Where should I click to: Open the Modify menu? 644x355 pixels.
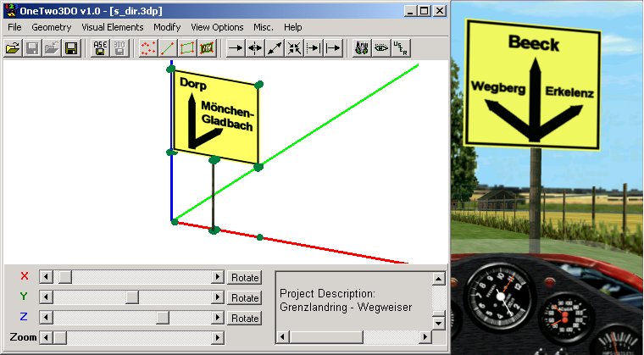[x=167, y=27]
